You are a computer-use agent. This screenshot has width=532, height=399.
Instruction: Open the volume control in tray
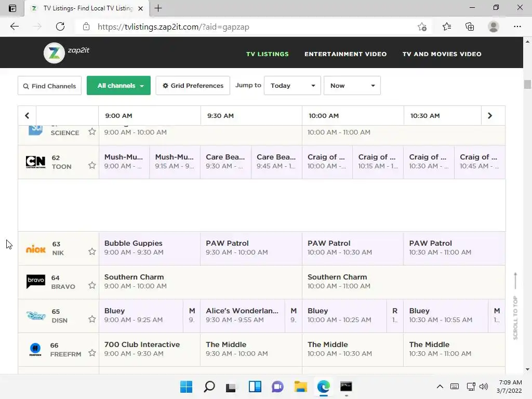(484, 387)
